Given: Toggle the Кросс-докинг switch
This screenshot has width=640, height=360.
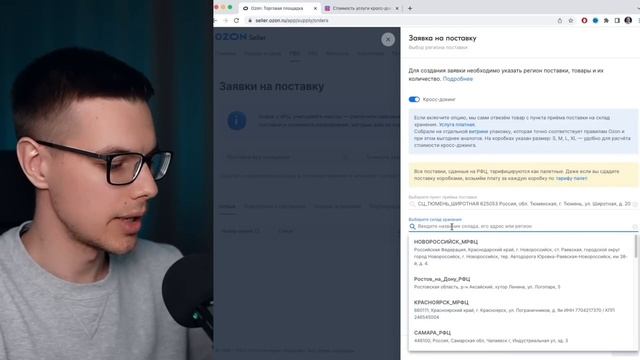Looking at the screenshot, I should 414,99.
